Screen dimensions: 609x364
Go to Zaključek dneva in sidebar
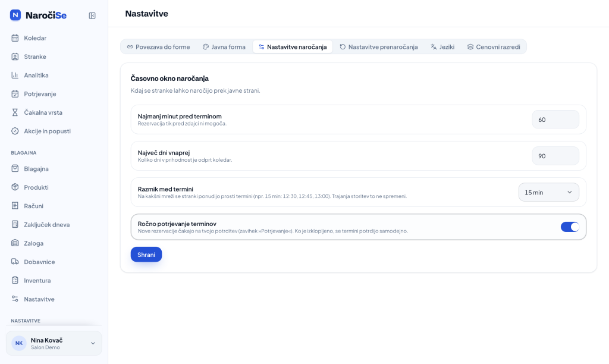coord(46,225)
